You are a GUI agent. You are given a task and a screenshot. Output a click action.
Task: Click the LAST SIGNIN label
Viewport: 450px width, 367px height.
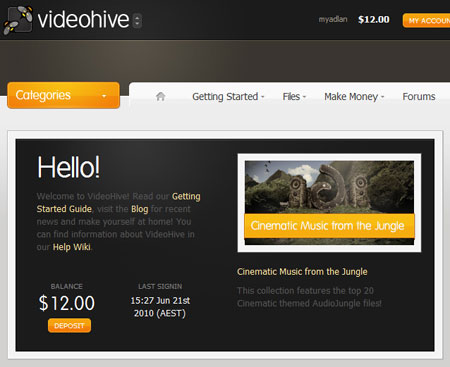[x=160, y=286]
